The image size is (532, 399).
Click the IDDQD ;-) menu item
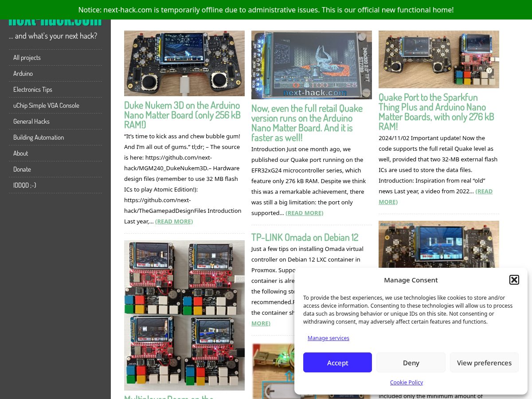point(55,185)
